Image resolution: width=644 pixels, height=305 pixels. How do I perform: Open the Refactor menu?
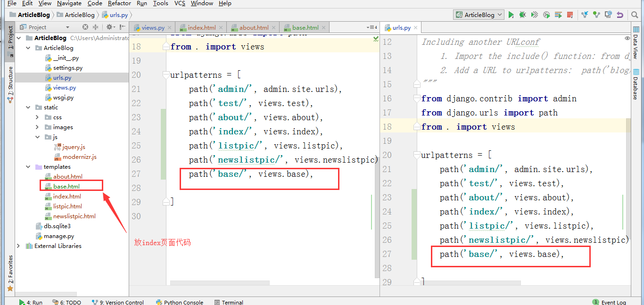tap(119, 3)
